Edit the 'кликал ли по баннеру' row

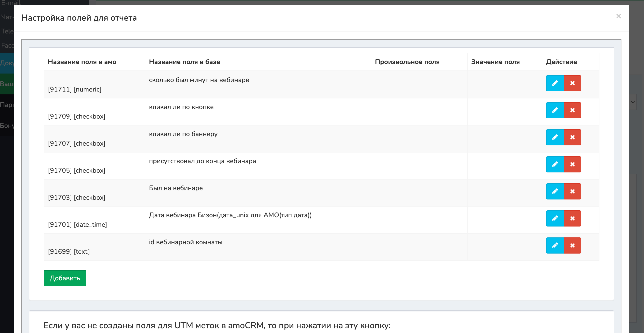click(555, 137)
